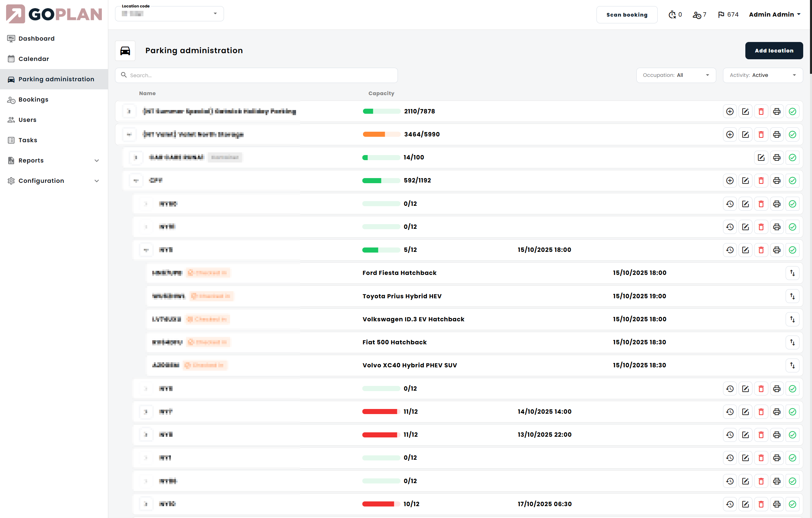Click the Scan booking button
Screen dimensions: 812x518
coord(627,15)
